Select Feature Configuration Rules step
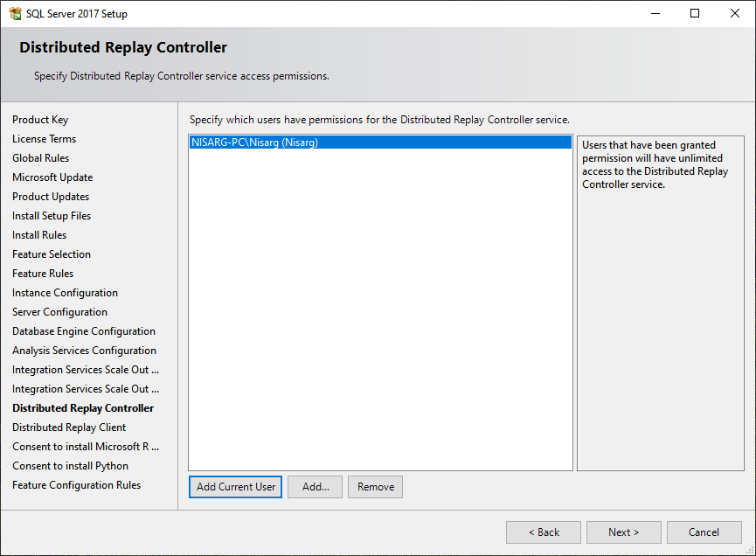This screenshot has width=756, height=556. tap(77, 485)
